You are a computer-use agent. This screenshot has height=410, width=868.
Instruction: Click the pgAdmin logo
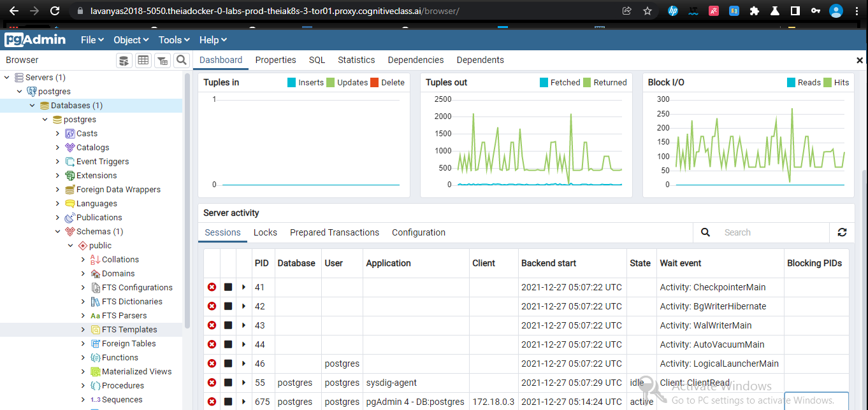[35, 39]
